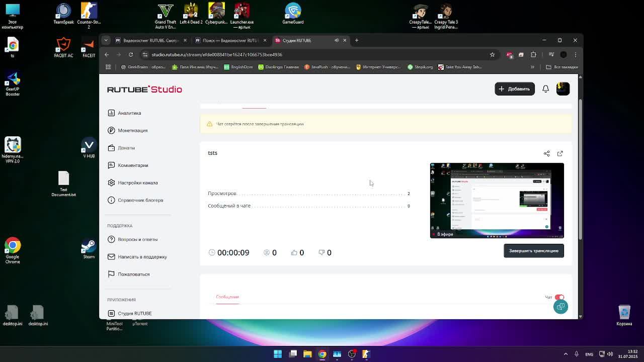The width and height of the screenshot is (644, 362).
Task: Click the 00:00:09 stream timer
Action: 233,252
